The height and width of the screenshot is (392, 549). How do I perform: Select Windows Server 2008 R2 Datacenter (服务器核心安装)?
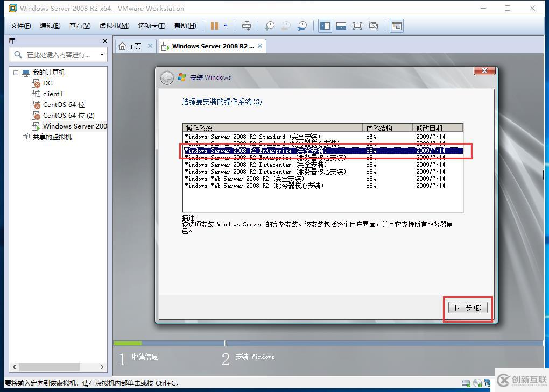pyautogui.click(x=323, y=172)
